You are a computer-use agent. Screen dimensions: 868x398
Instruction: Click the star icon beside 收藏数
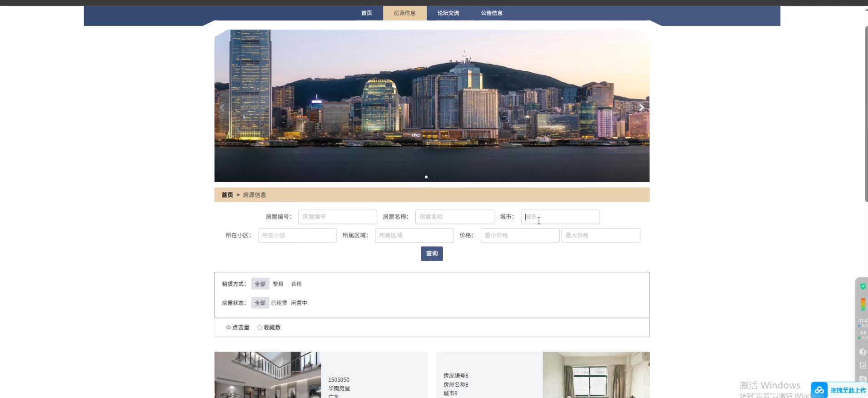(260, 327)
